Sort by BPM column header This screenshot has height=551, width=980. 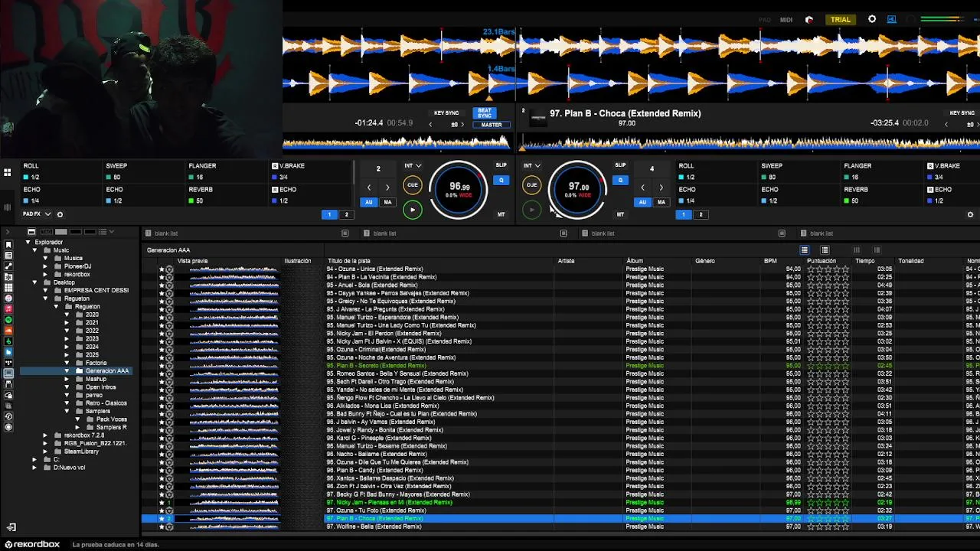770,261
